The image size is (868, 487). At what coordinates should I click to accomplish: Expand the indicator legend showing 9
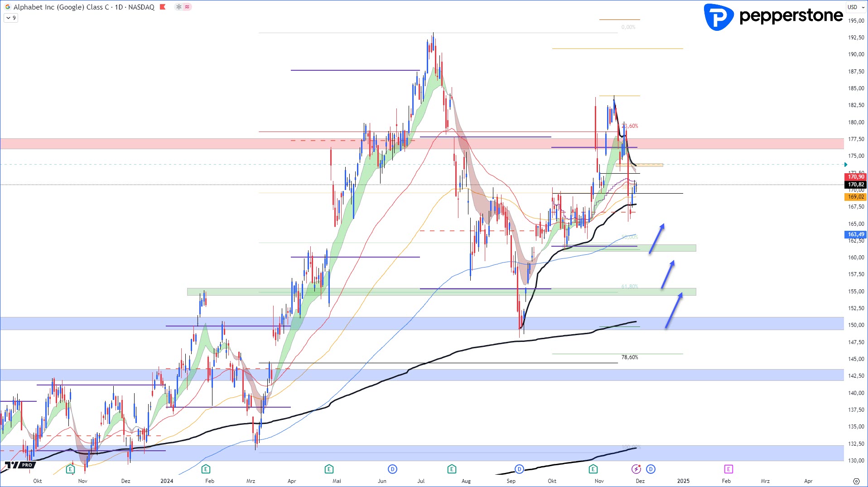pyautogui.click(x=11, y=18)
